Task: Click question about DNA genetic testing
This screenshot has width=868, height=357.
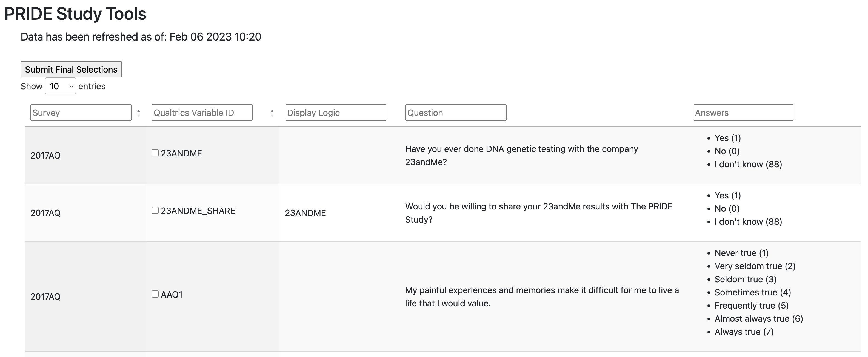Action: [x=522, y=155]
